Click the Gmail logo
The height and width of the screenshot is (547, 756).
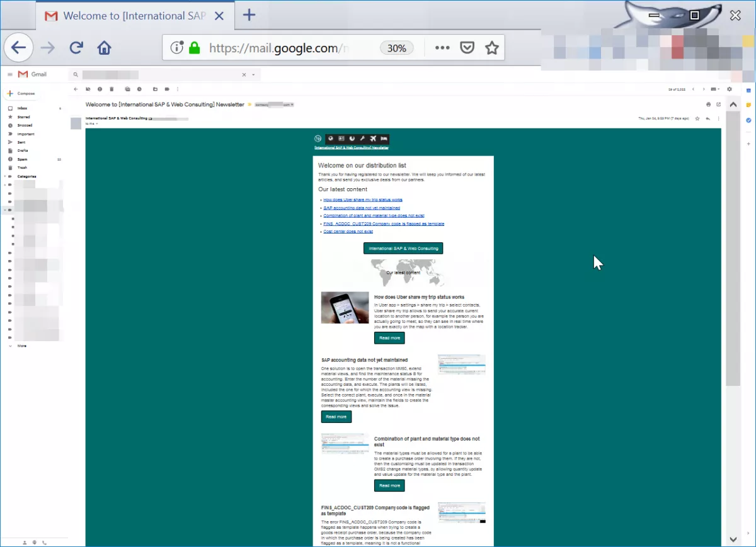32,74
